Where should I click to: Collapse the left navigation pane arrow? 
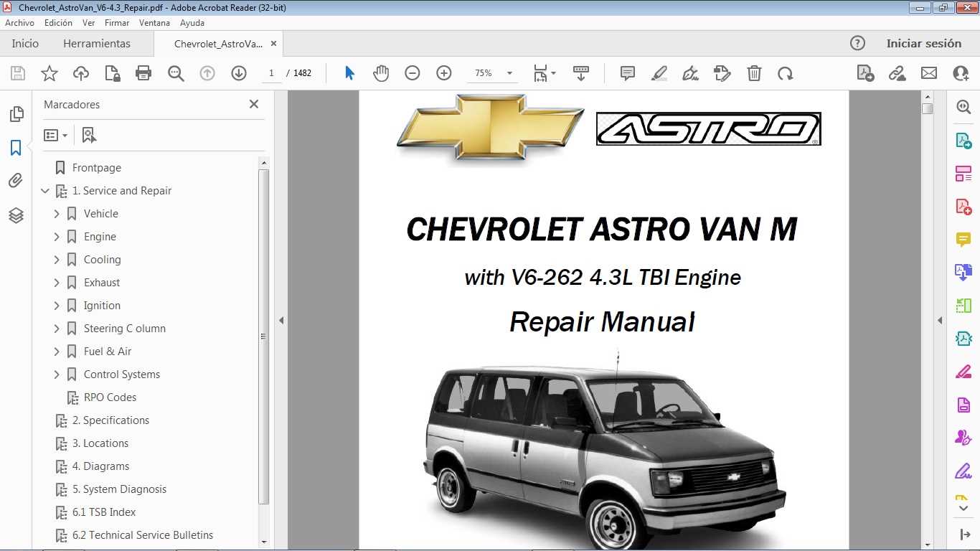coord(281,321)
